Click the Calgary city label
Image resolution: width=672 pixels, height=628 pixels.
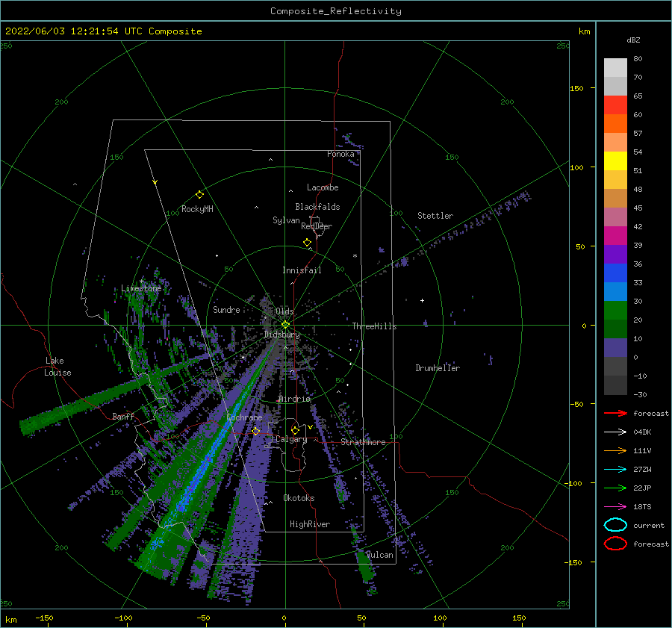pos(291,439)
